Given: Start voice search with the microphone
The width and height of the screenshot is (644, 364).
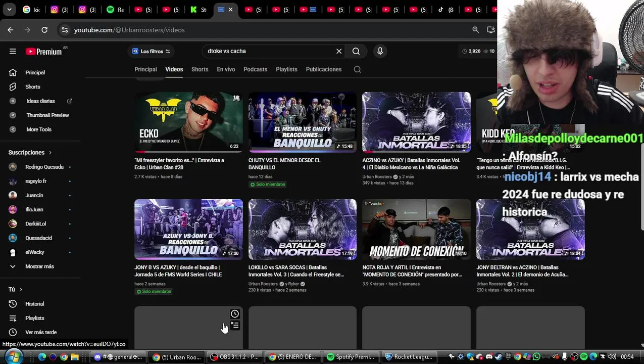Looking at the screenshot, I should click(x=380, y=51).
